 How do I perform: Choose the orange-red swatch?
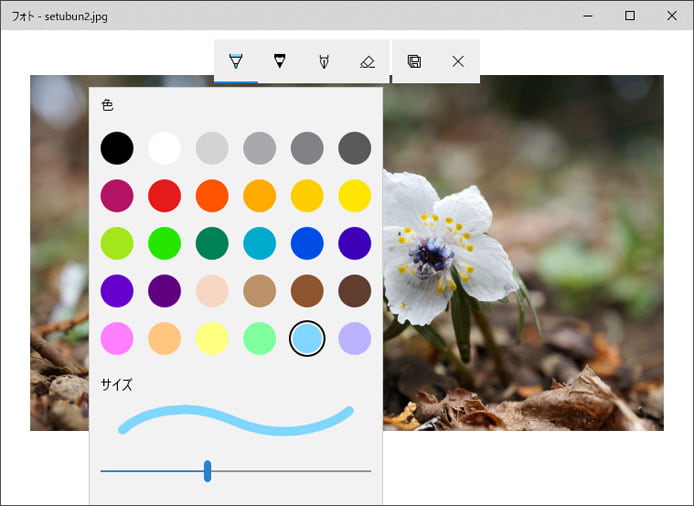[212, 196]
